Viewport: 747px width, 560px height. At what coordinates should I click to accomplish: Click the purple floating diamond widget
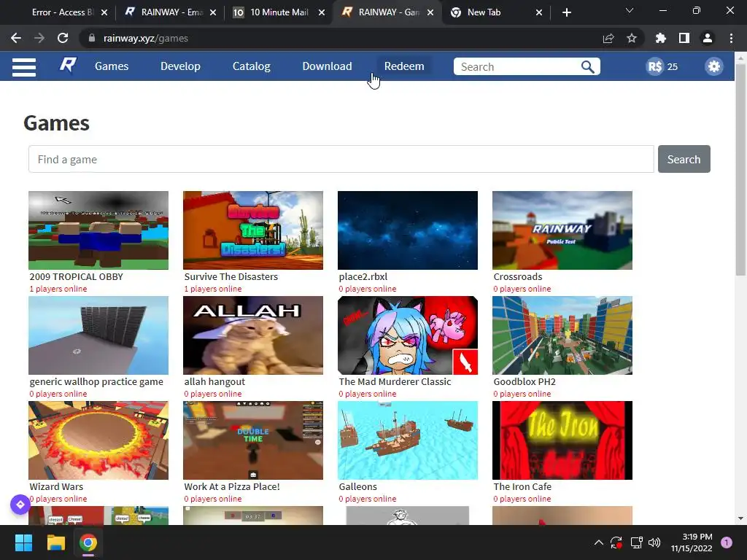pos(20,505)
